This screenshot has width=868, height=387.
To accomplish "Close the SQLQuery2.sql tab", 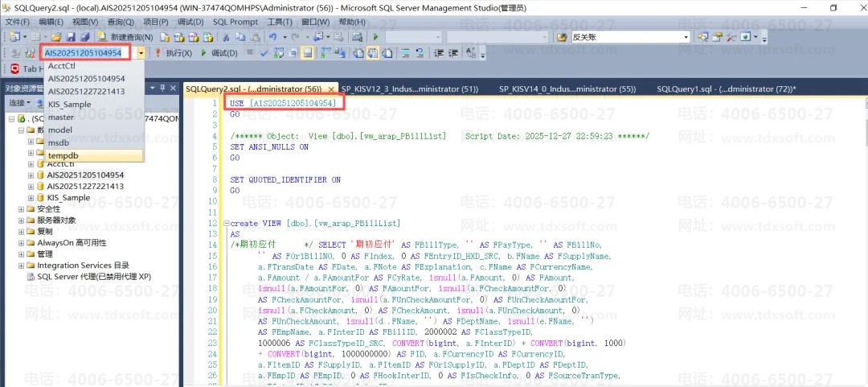I will tap(331, 89).
